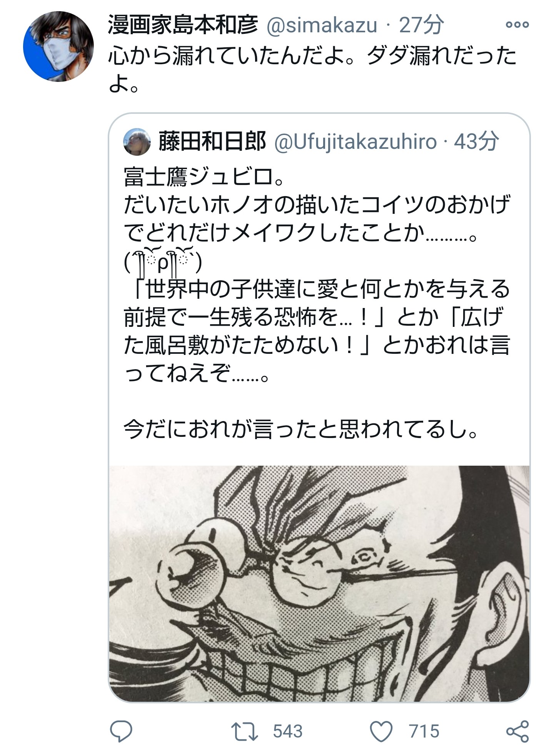Image resolution: width=554 pixels, height=756 pixels.
Task: Open the share icon menu
Action: [517, 731]
